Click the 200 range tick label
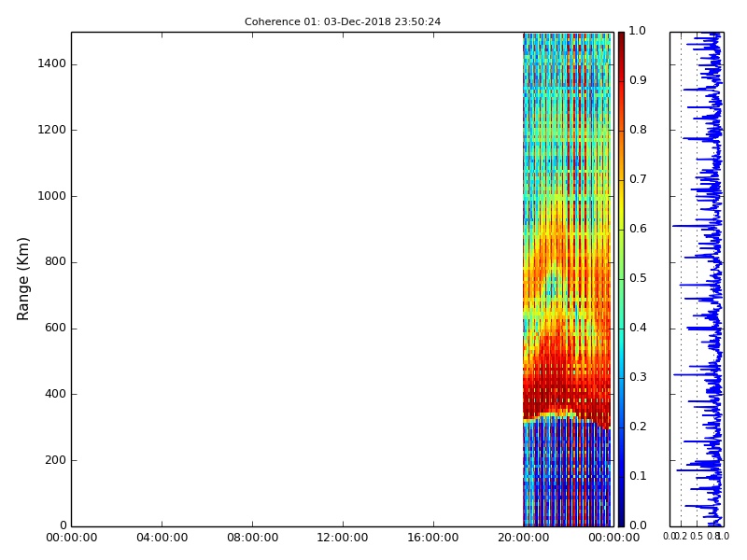Screen dimensions: 747x560 (55, 460)
